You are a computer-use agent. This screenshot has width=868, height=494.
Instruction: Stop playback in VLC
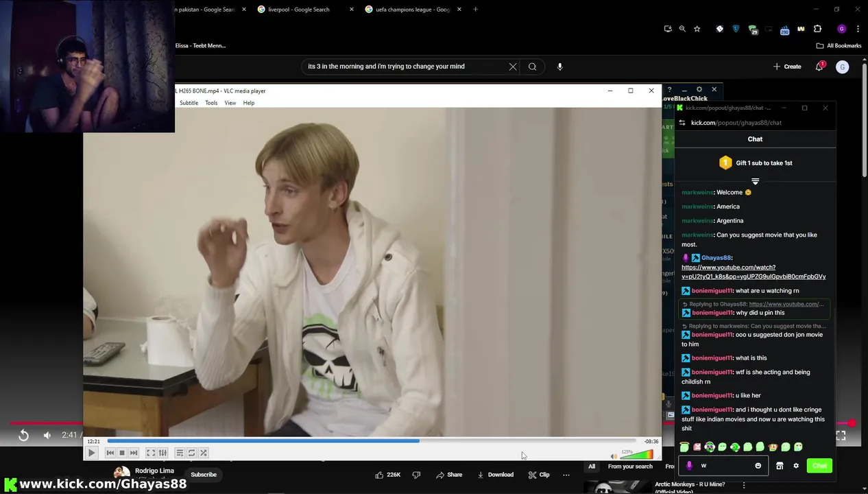click(x=122, y=453)
